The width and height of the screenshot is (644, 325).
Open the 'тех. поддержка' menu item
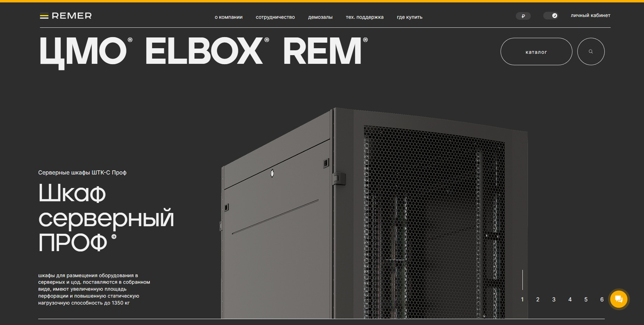[x=365, y=17]
